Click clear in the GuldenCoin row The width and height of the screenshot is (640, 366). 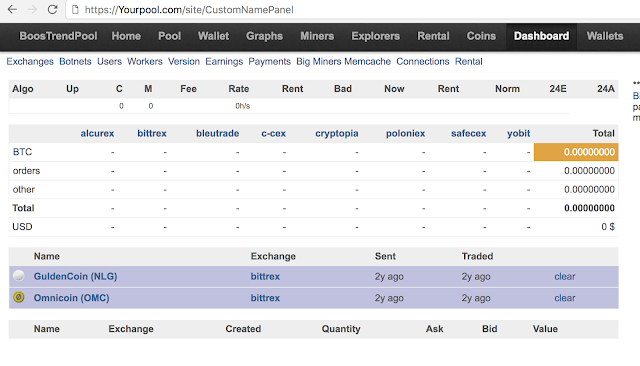[564, 276]
